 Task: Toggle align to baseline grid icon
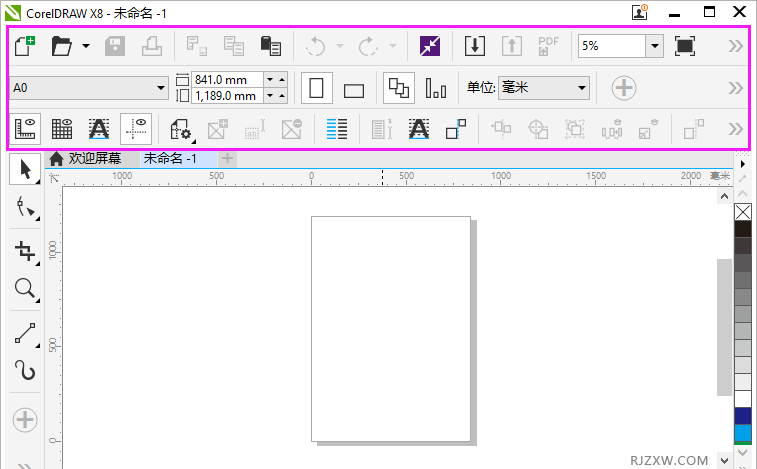click(x=419, y=129)
